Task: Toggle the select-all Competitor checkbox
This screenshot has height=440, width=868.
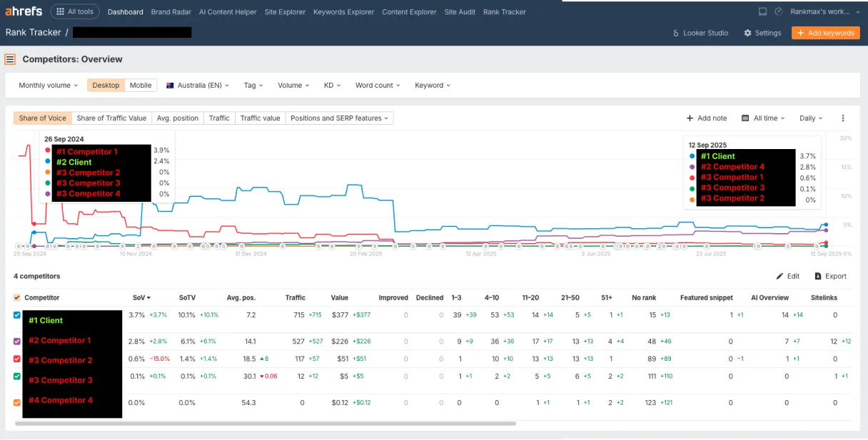Action: coord(17,297)
